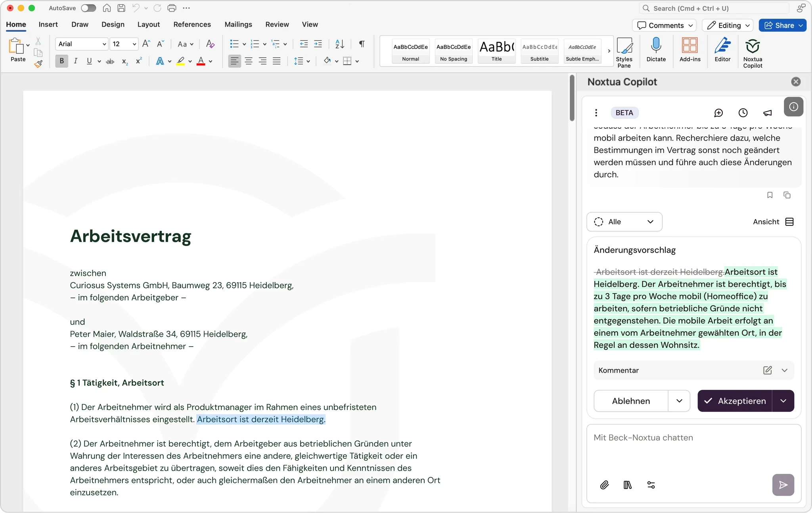Attach a file with paperclip icon
The image size is (812, 513).
[x=604, y=485]
